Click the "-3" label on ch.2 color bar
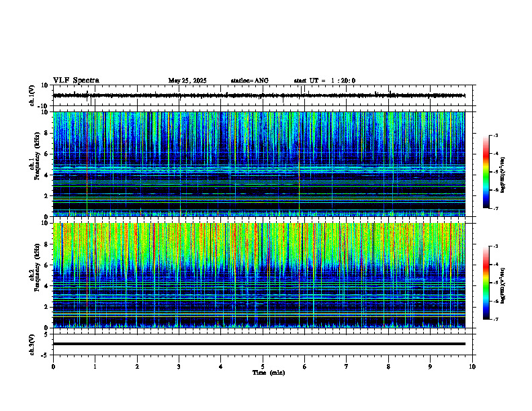 click(x=495, y=246)
